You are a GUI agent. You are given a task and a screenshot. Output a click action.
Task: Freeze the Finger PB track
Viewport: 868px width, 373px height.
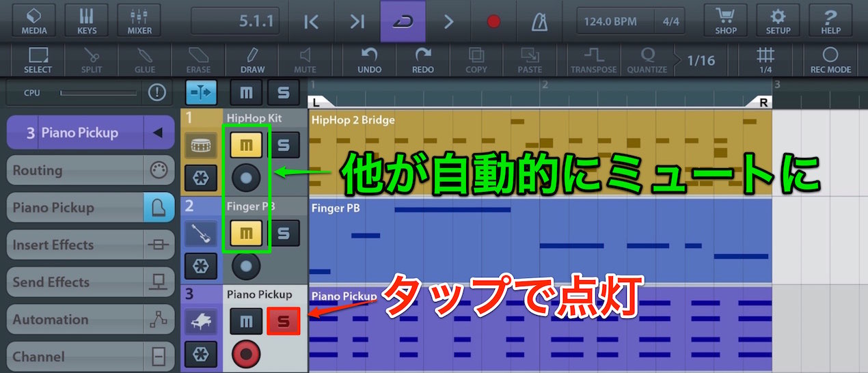(x=201, y=266)
